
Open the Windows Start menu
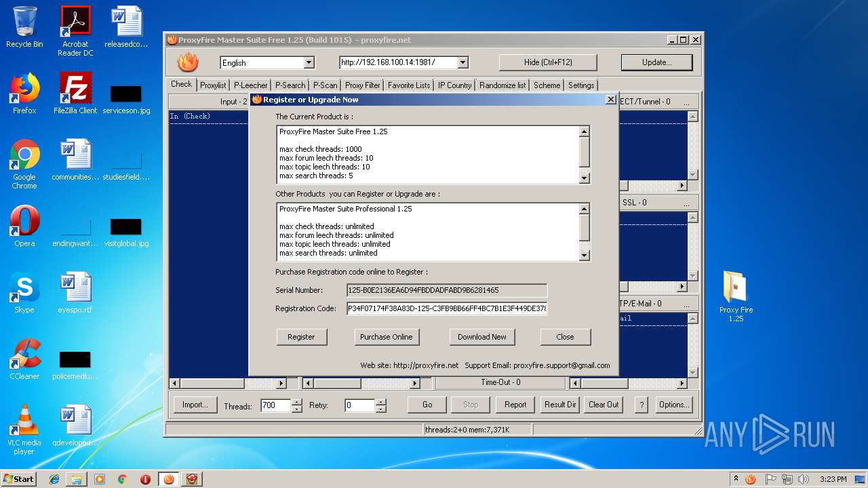coord(18,479)
